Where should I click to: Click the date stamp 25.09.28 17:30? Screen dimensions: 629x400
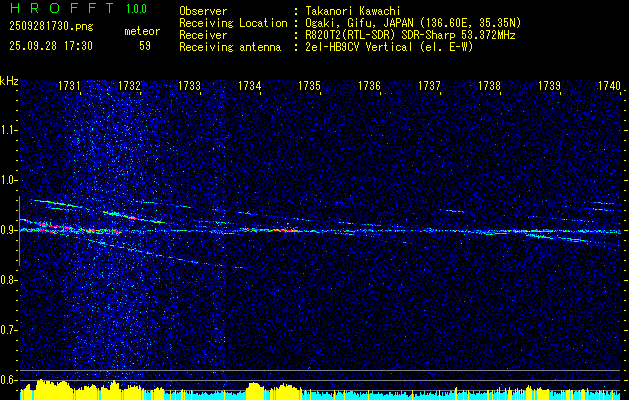pyautogui.click(x=51, y=46)
